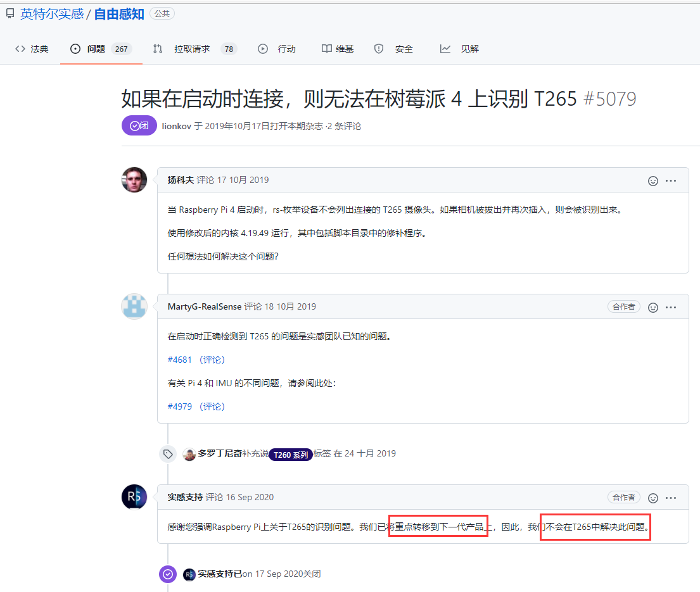Open the #4979 (评论) issue link
Screen dimensions: 700x592
(x=196, y=406)
